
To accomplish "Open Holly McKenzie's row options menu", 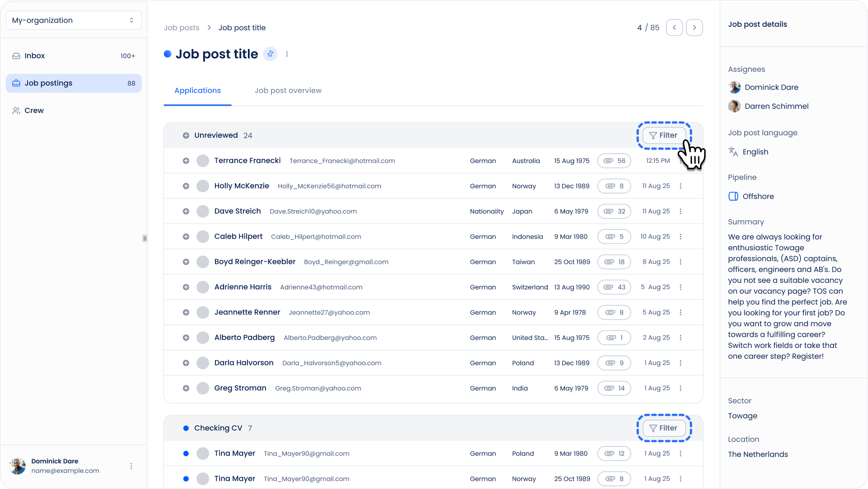I will [x=681, y=186].
